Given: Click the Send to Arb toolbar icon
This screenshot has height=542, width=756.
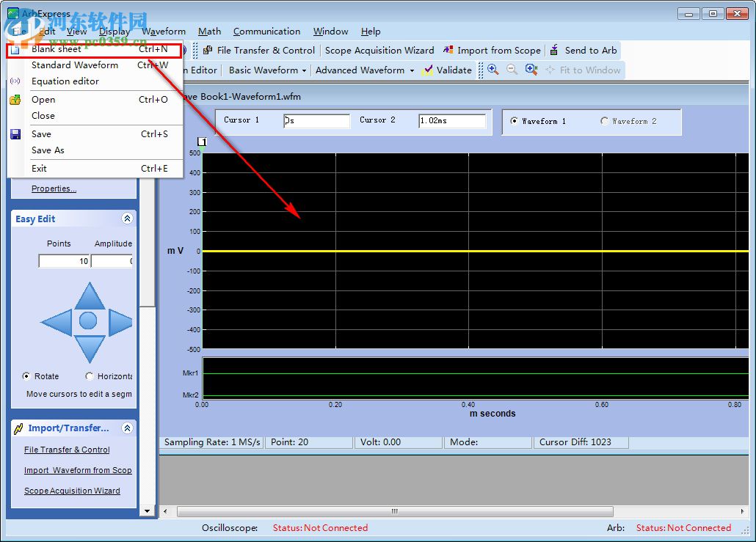Looking at the screenshot, I should click(553, 51).
